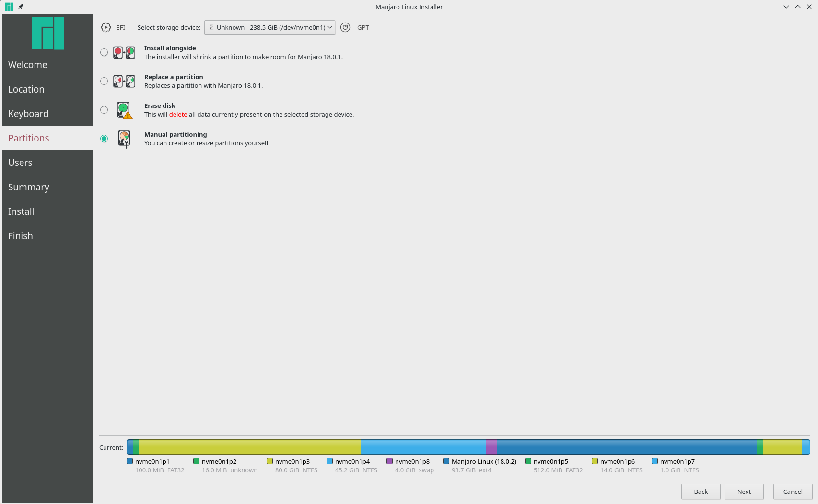This screenshot has width=818, height=504.
Task: Click the "Erase disk" option title
Action: pyautogui.click(x=160, y=105)
